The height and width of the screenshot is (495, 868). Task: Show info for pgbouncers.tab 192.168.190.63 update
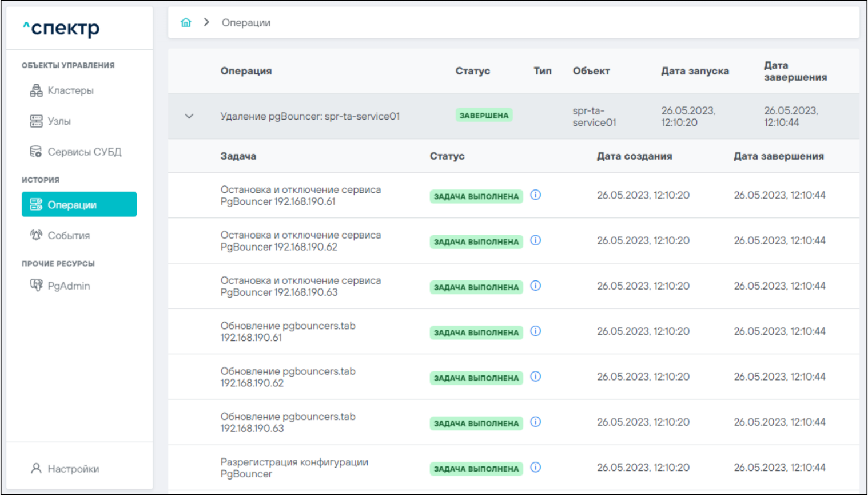coord(536,422)
